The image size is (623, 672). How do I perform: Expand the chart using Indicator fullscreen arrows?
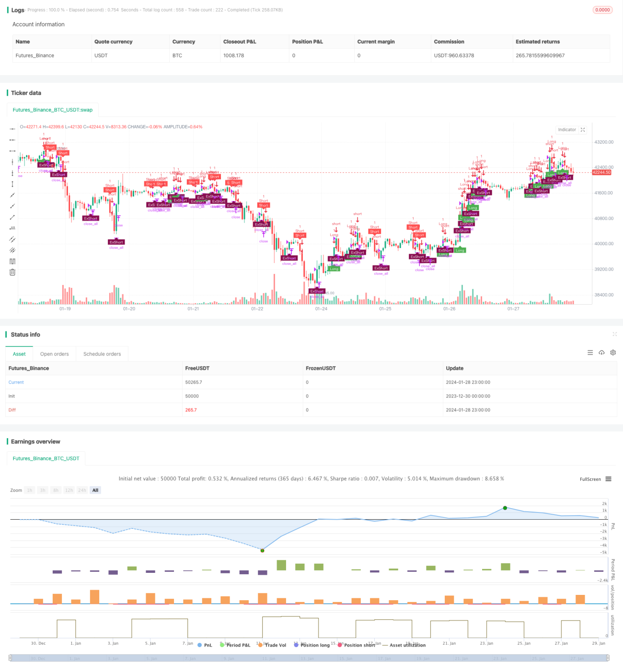583,130
